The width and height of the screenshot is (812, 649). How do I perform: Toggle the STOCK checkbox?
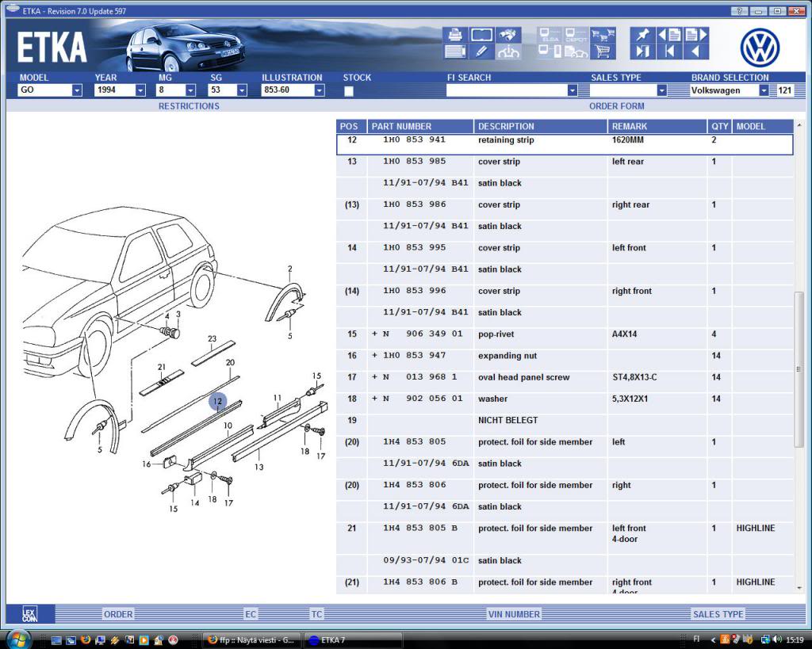click(349, 91)
